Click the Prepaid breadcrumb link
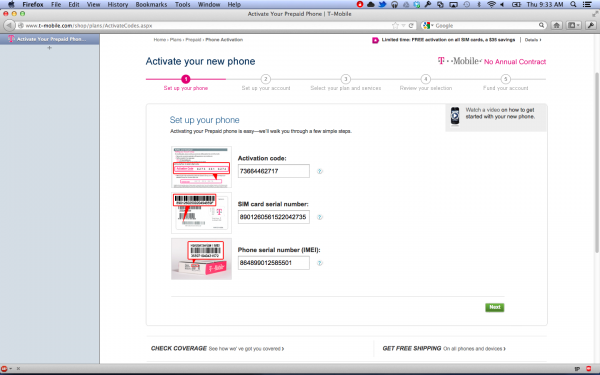Screen dimensions: 600x375 (193, 40)
